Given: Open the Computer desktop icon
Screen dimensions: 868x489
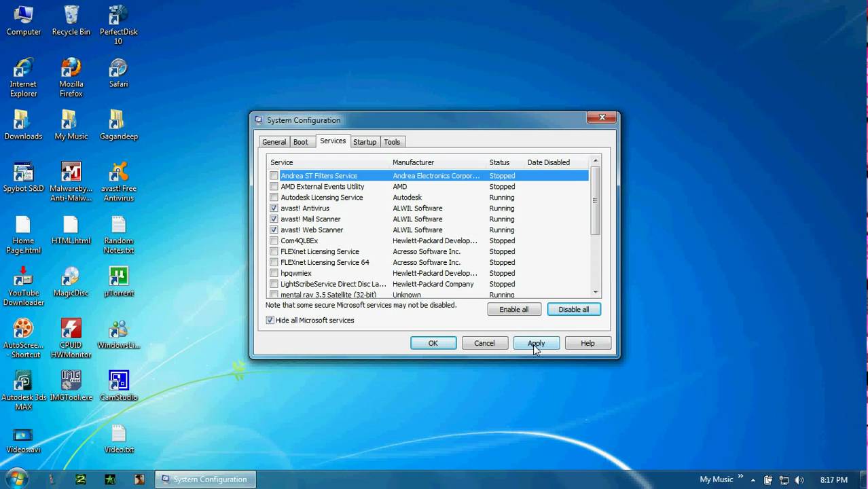Looking at the screenshot, I should pyautogui.click(x=23, y=20).
